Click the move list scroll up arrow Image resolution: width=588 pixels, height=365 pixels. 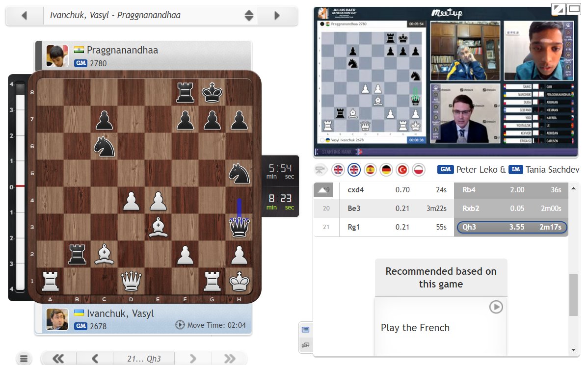pos(573,188)
